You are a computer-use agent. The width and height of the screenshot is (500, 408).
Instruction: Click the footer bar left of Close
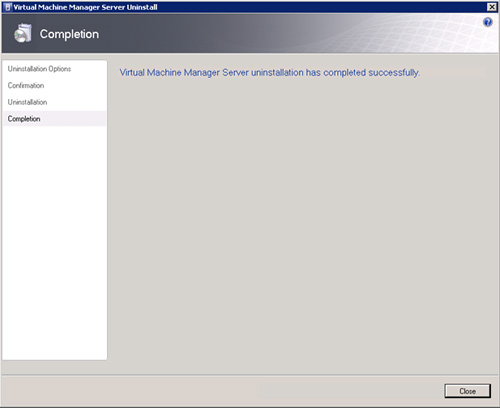[220, 391]
